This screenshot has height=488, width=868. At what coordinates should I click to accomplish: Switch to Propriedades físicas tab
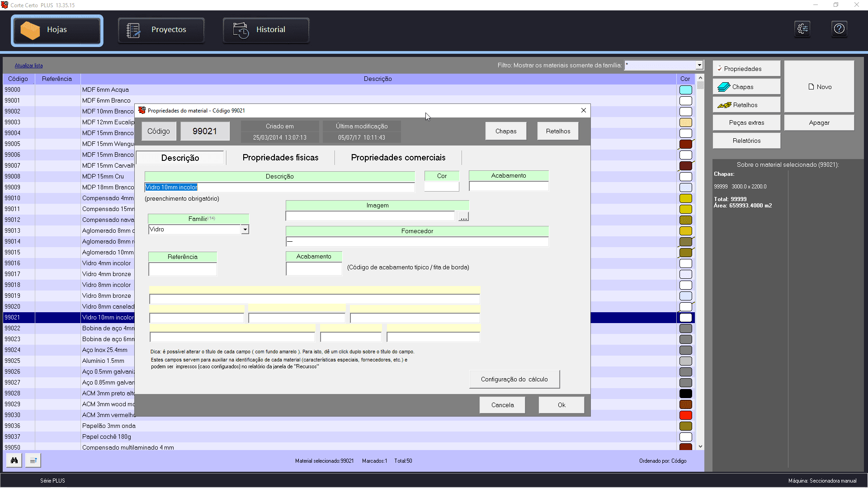click(280, 158)
